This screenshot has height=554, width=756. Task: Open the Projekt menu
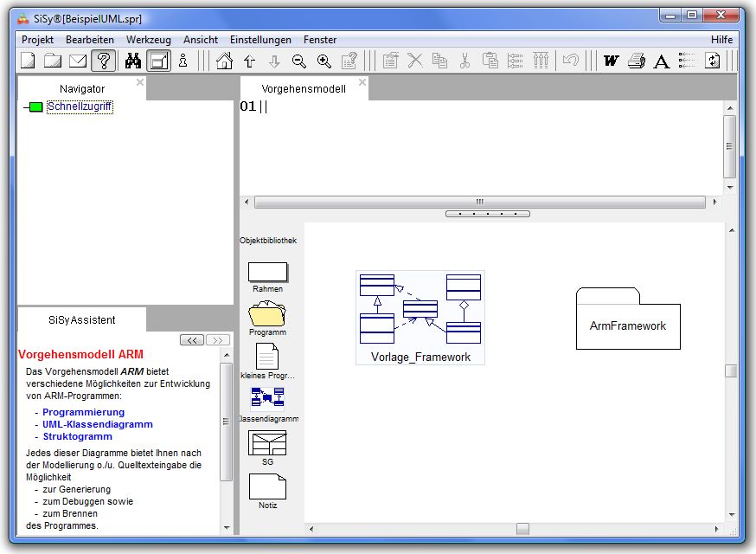[x=37, y=40]
